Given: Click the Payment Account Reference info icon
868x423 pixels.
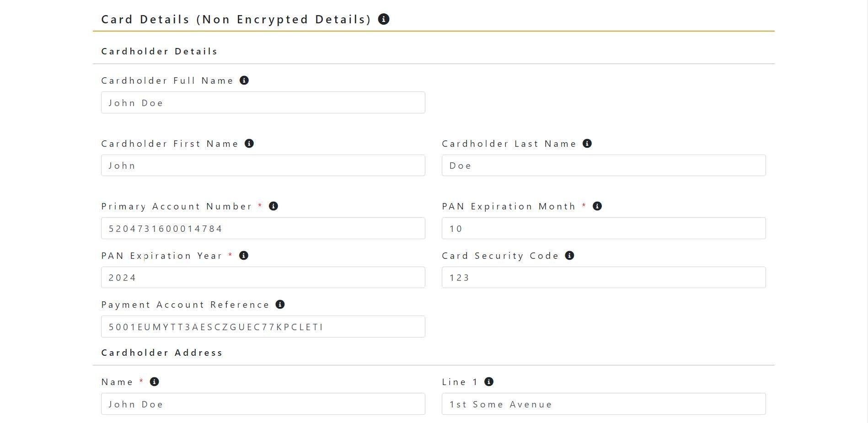Looking at the screenshot, I should tap(280, 304).
